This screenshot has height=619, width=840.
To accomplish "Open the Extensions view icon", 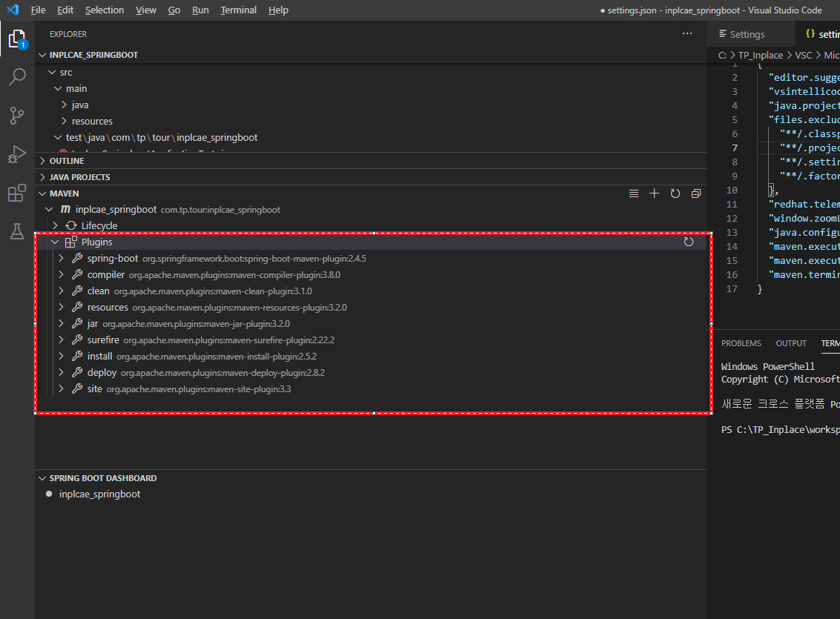I will (x=17, y=193).
